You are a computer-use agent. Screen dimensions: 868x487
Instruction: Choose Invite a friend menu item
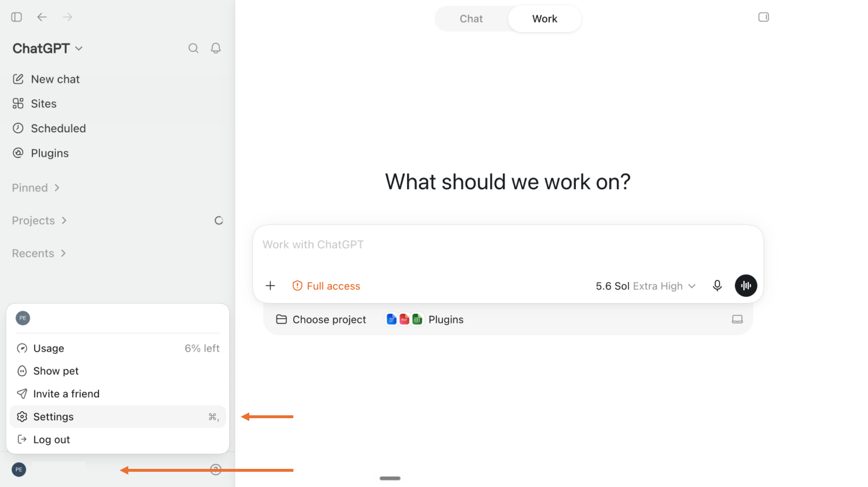(118, 393)
